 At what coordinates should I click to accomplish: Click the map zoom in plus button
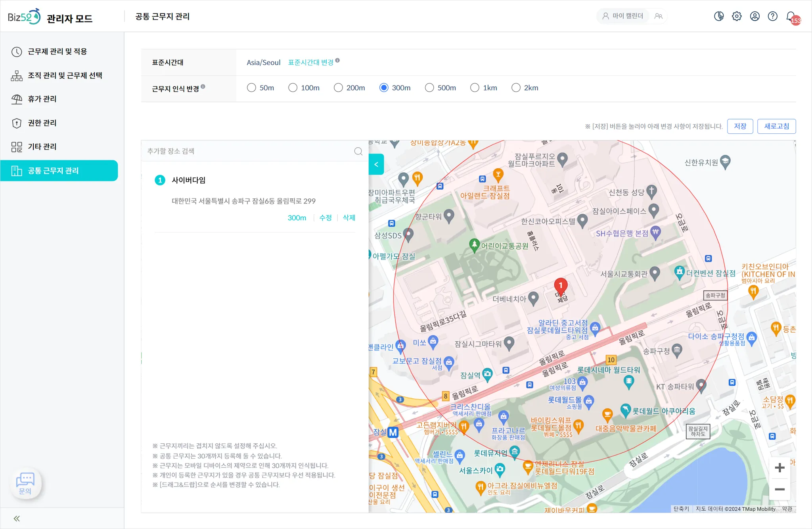coord(779,467)
